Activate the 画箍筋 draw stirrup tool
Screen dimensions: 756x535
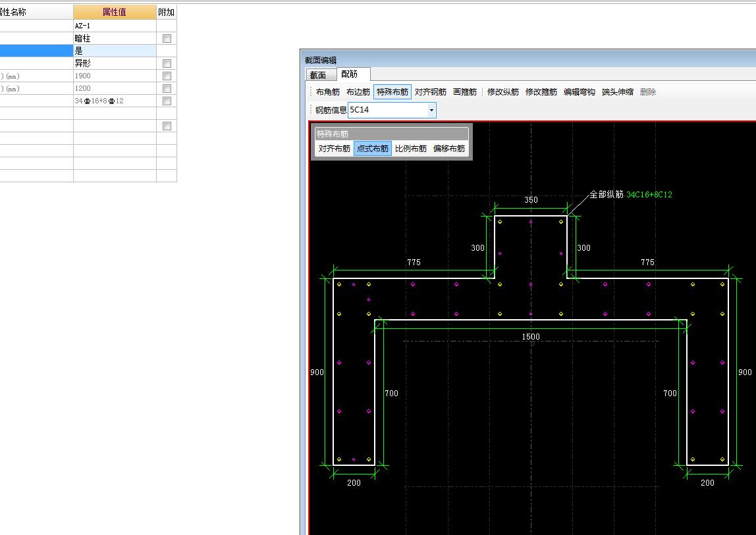click(x=465, y=91)
